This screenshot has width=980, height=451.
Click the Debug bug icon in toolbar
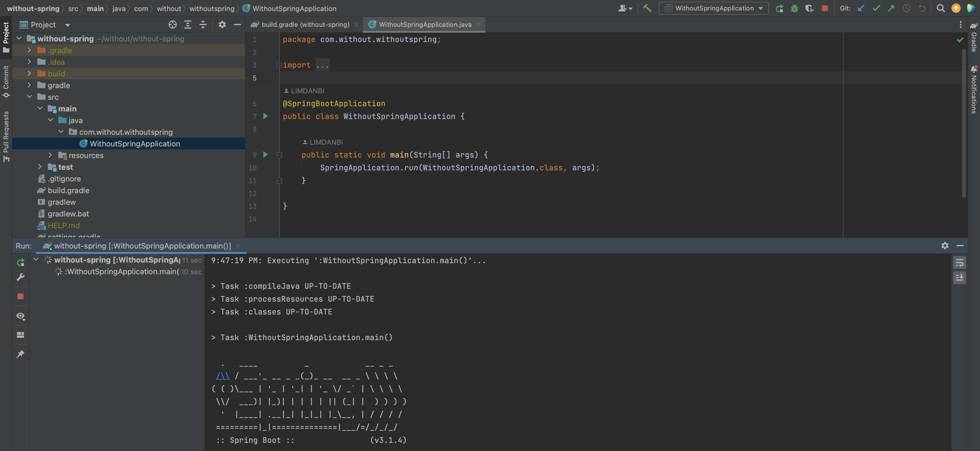(x=794, y=8)
